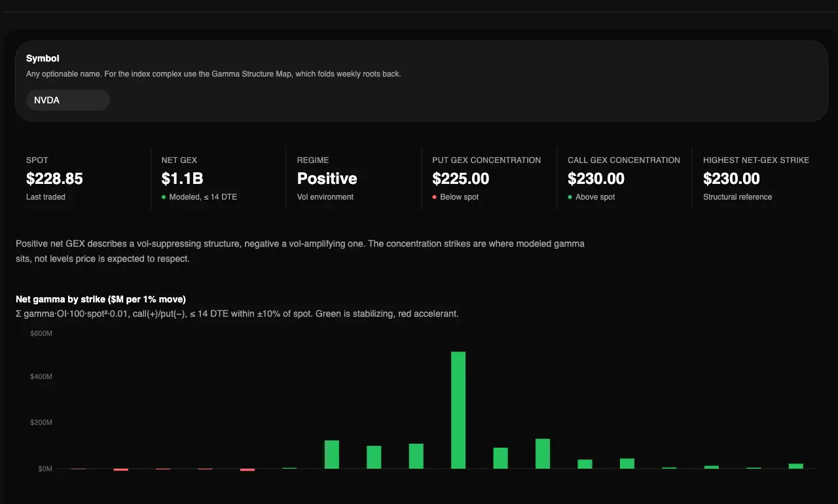Click the NET GEX label

[179, 160]
